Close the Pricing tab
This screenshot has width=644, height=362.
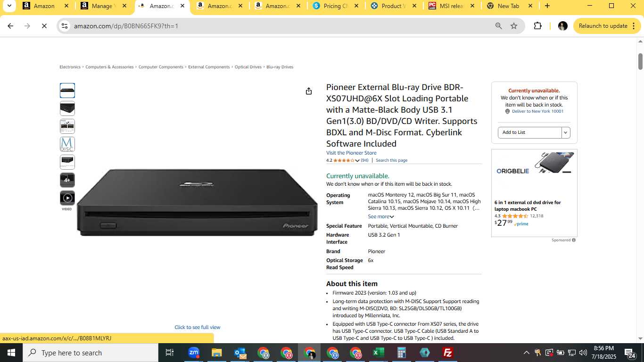point(356,6)
